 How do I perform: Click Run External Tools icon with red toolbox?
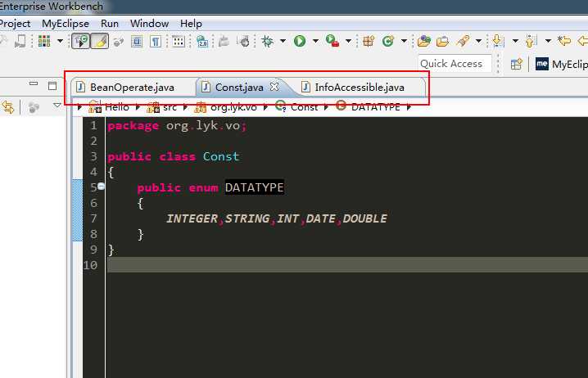click(332, 41)
